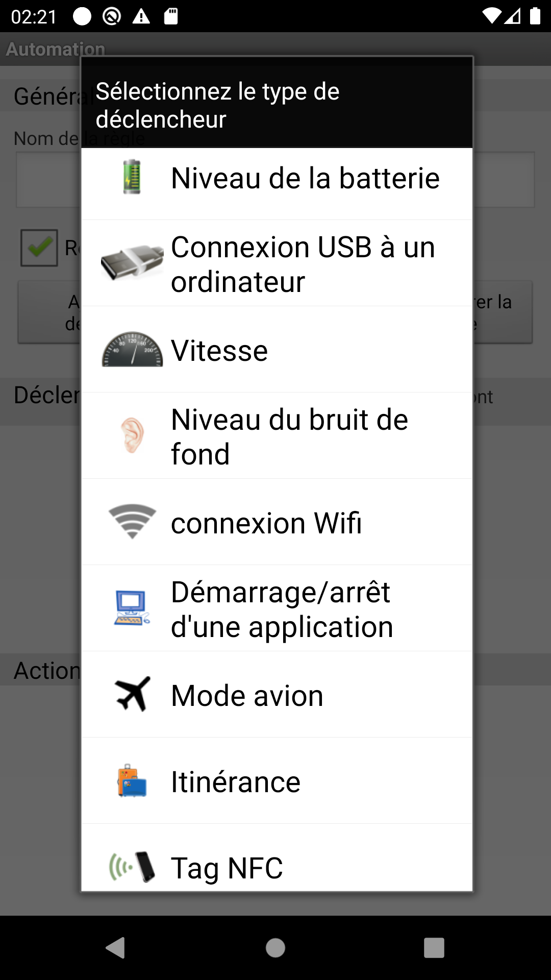Click the ear icon for background noise
Viewport: 551px width, 980px height.
pos(132,435)
